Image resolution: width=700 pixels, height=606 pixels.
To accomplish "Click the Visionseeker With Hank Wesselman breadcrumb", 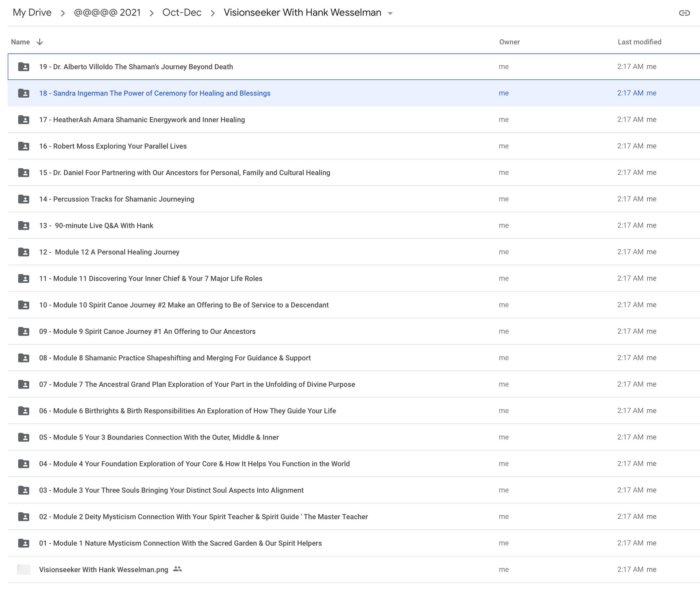I will tap(302, 12).
